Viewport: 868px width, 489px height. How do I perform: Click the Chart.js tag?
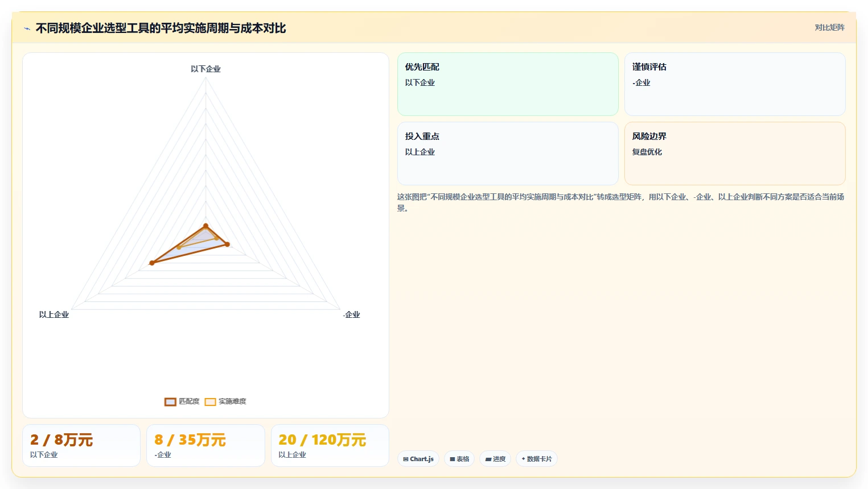tap(418, 459)
